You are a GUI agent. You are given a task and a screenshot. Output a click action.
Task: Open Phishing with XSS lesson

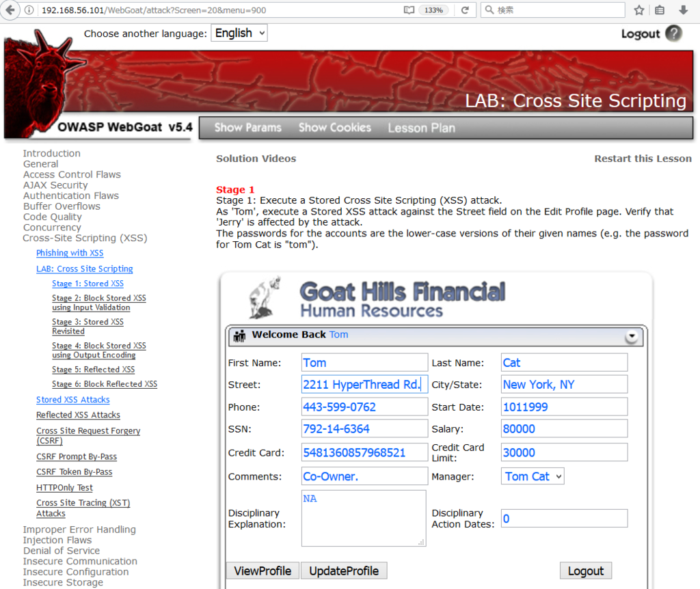(70, 253)
